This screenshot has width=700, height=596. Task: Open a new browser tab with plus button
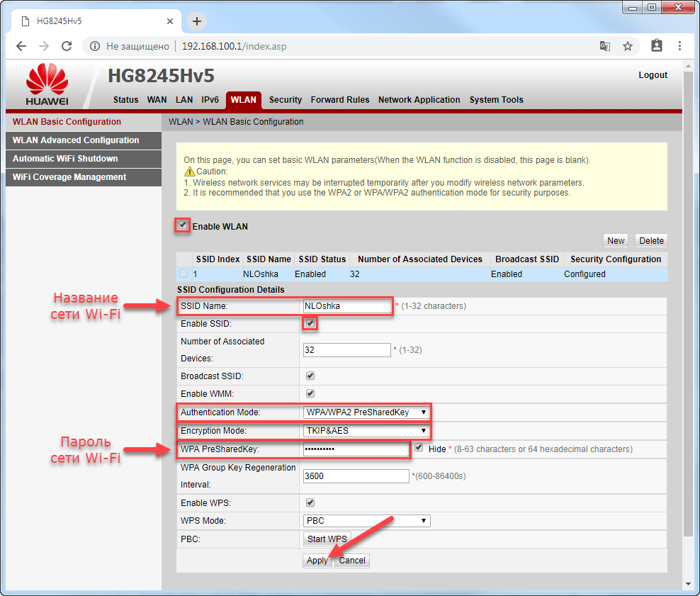pos(197,21)
